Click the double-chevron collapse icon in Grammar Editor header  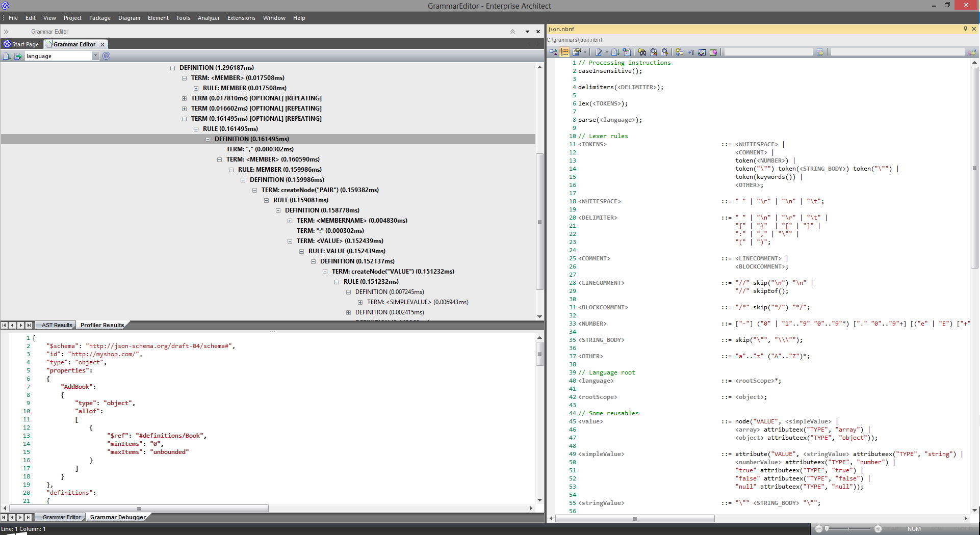512,32
